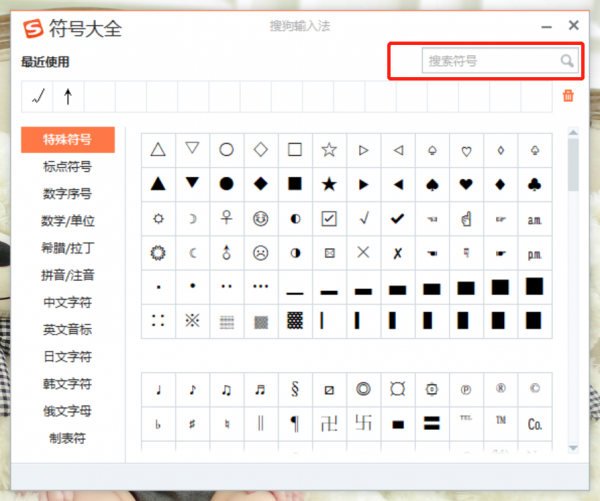The height and width of the screenshot is (501, 600).
Task: Insert the bold check mark symbol
Action: coord(398,219)
